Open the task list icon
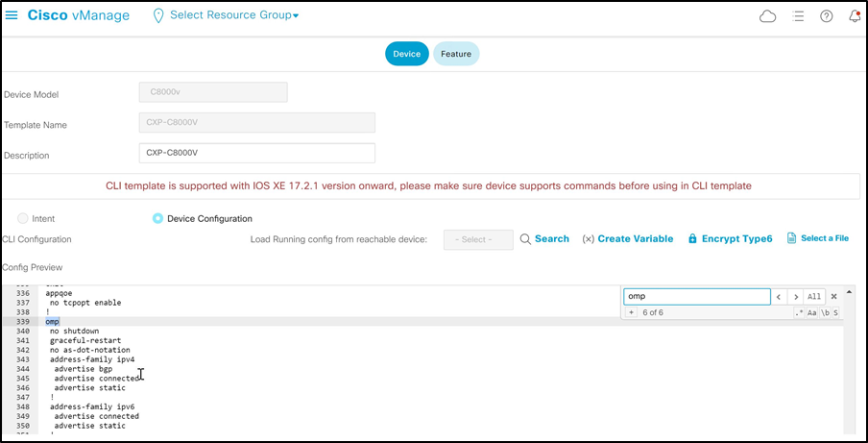 click(x=798, y=16)
